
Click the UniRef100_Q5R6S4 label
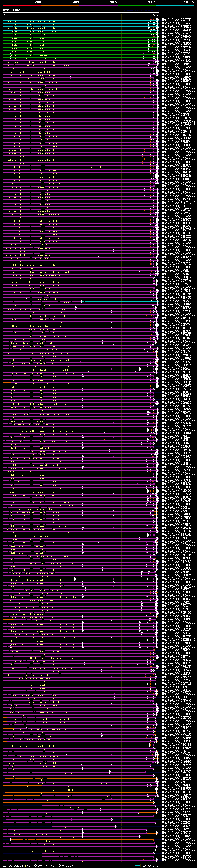(x=177, y=115)
